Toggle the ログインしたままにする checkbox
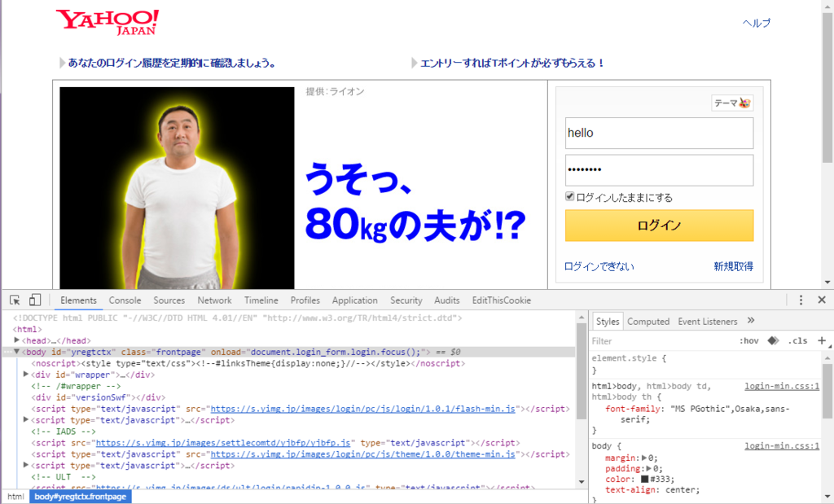Viewport: 834px width, 504px height. click(x=569, y=196)
